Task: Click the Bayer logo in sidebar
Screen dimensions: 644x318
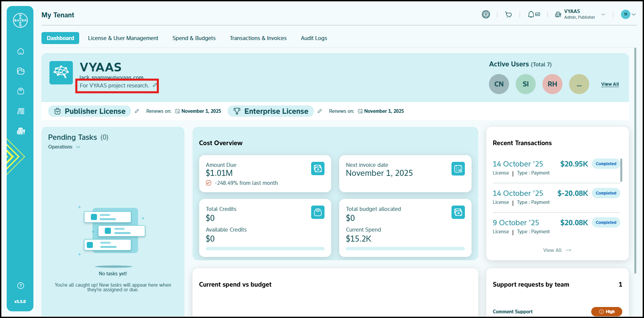Action: (20, 21)
